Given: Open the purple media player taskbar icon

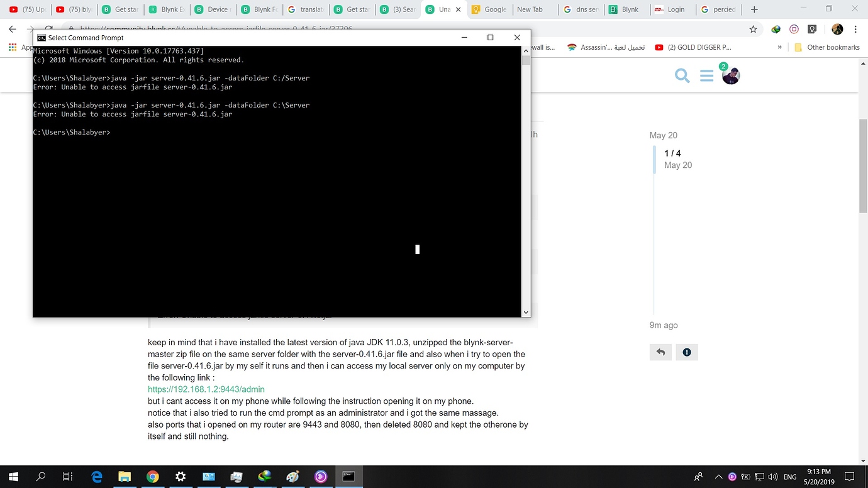Looking at the screenshot, I should pyautogui.click(x=321, y=477).
